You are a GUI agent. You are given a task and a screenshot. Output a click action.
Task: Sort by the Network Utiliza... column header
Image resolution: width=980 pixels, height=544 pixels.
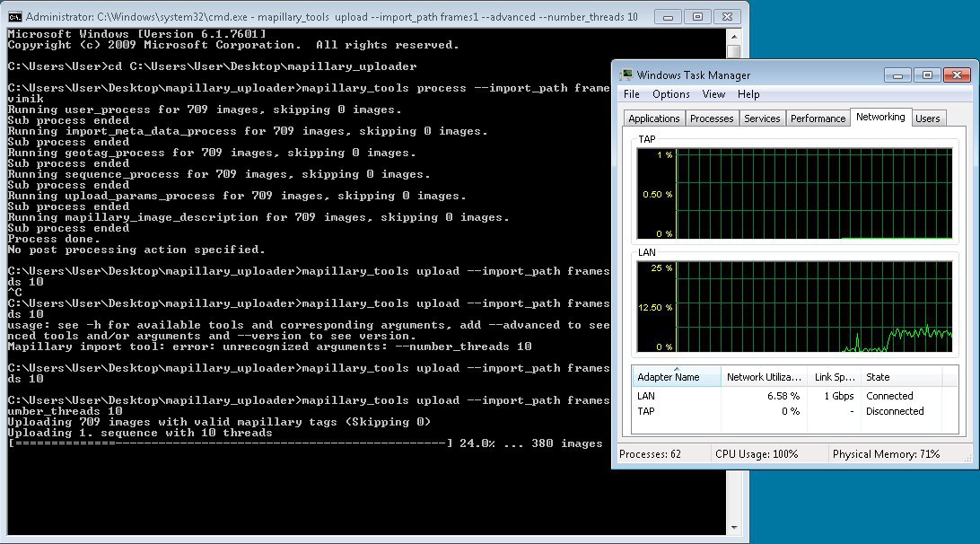pos(764,377)
